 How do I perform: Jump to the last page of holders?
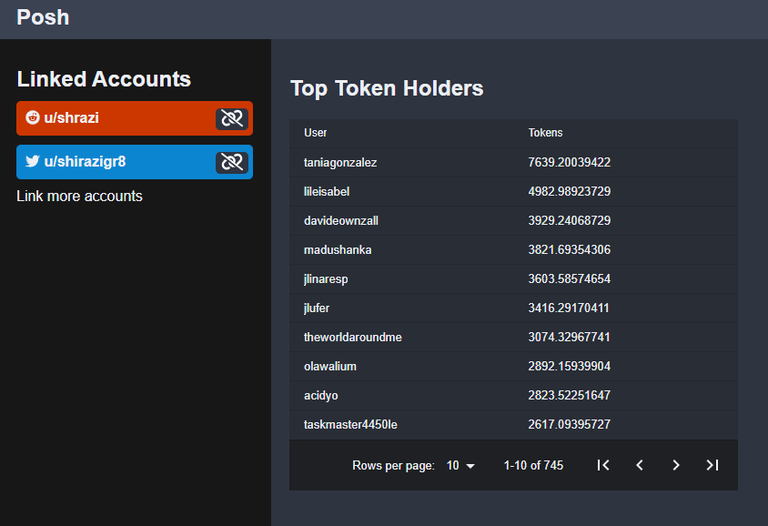[x=712, y=465]
